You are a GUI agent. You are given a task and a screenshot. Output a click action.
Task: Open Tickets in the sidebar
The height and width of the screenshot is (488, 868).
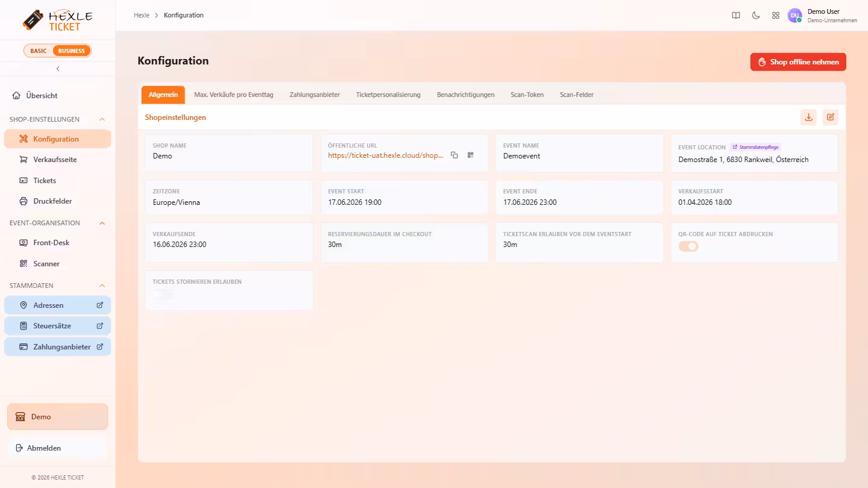tap(58, 181)
